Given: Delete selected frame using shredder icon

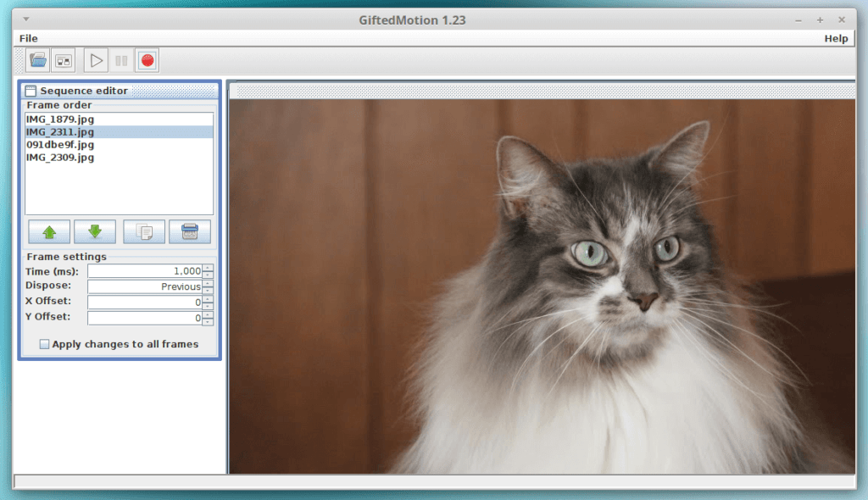Looking at the screenshot, I should click(190, 232).
